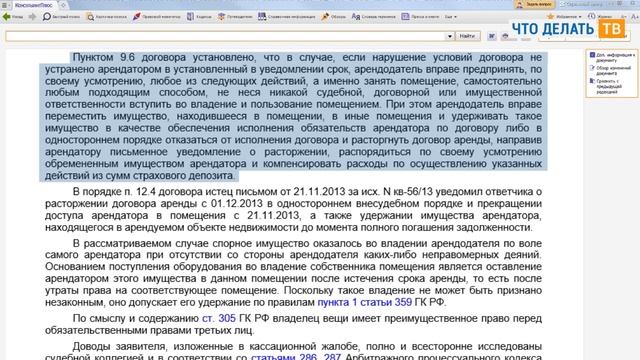
Task: Click the Задать вопрос button
Action: (x=534, y=4)
